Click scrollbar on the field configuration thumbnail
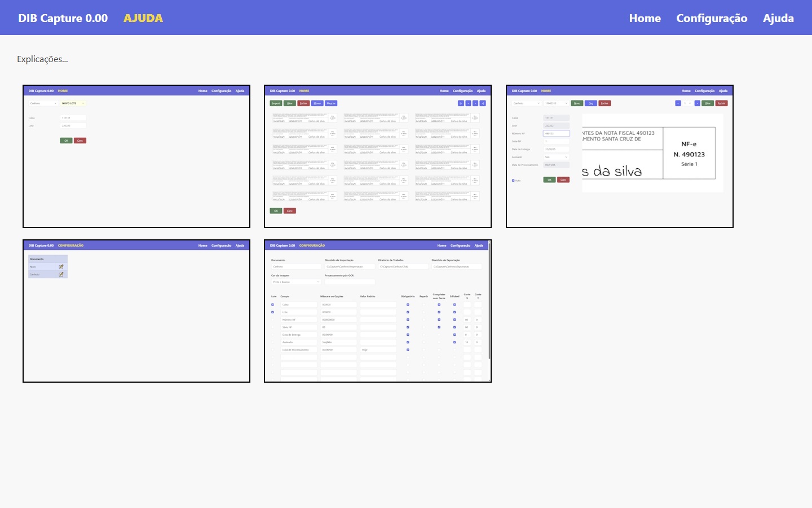Screen dimensions: 812x508 click(489, 305)
